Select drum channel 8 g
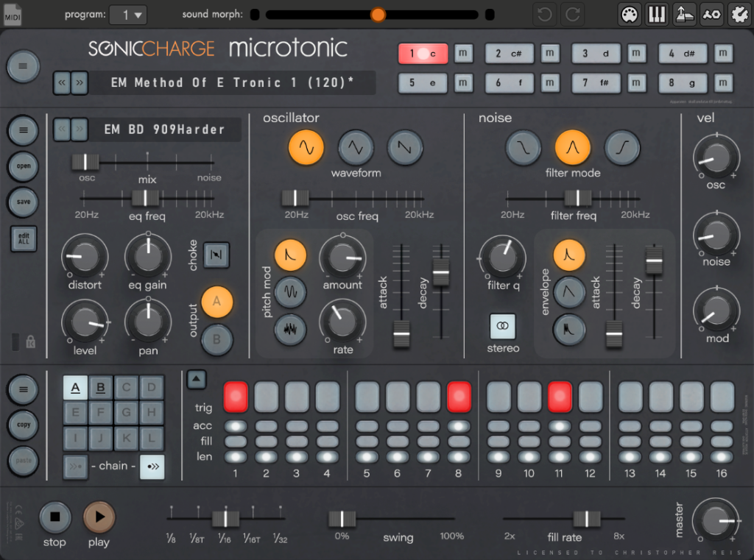The height and width of the screenshot is (560, 754). [683, 82]
